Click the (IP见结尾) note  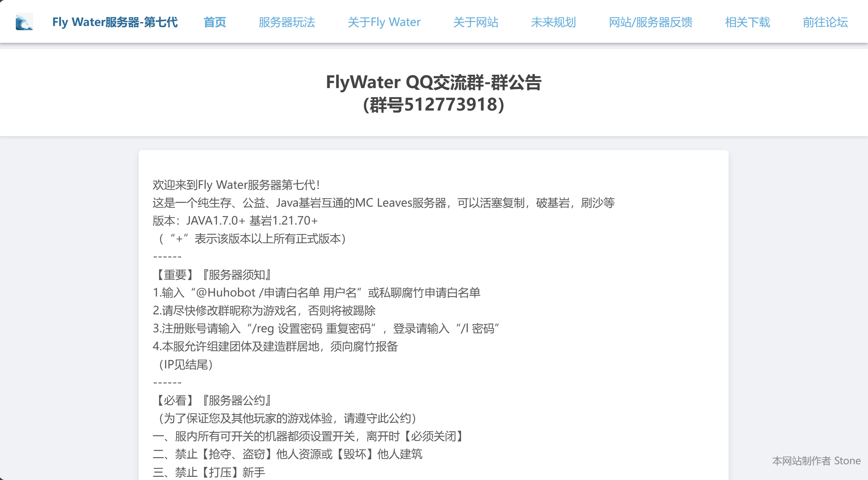tap(183, 365)
